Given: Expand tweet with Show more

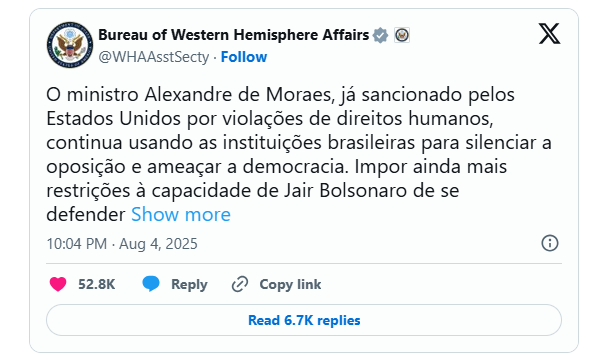Looking at the screenshot, I should (181, 214).
